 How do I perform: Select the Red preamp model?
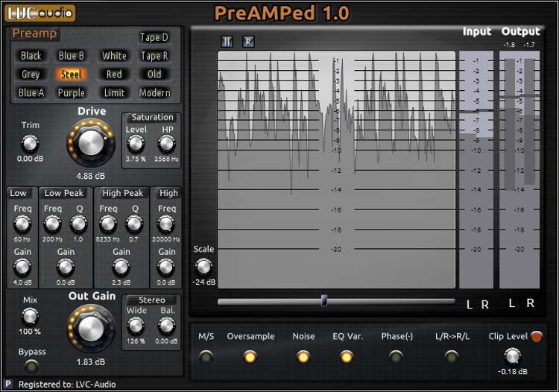[x=114, y=75]
